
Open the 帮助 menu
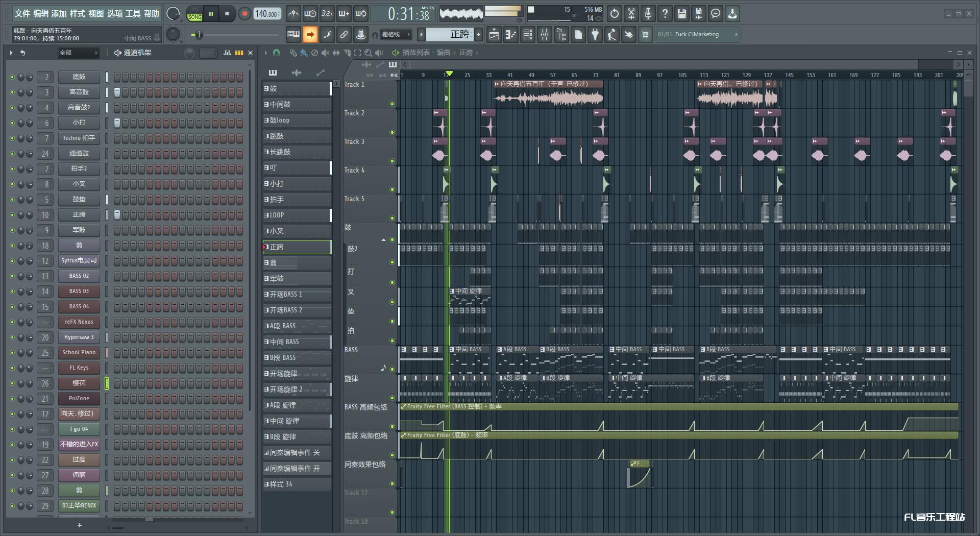(x=152, y=14)
